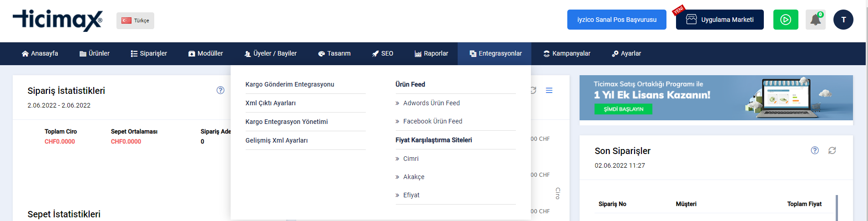Viewport: 868px width, 221px height.
Task: Open the Siparişler menu
Action: click(x=149, y=53)
